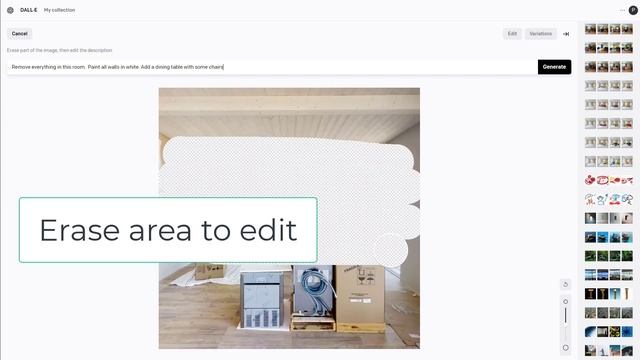Open the user profile avatar
The width and height of the screenshot is (640, 360).
coord(633,10)
